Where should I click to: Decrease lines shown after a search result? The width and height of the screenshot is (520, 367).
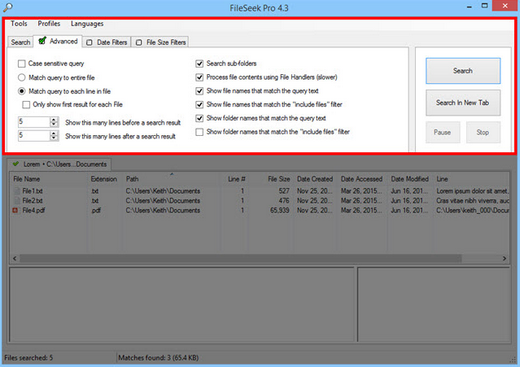click(x=54, y=138)
